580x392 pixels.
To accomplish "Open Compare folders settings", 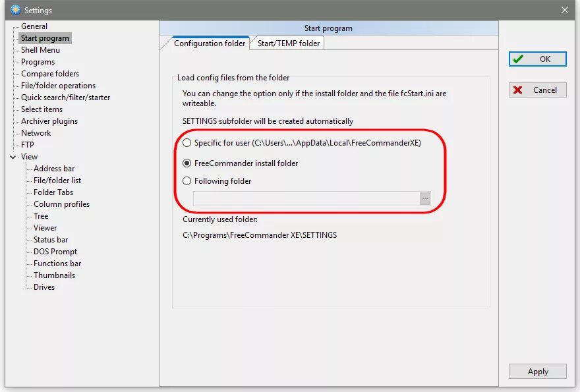I will pyautogui.click(x=50, y=74).
